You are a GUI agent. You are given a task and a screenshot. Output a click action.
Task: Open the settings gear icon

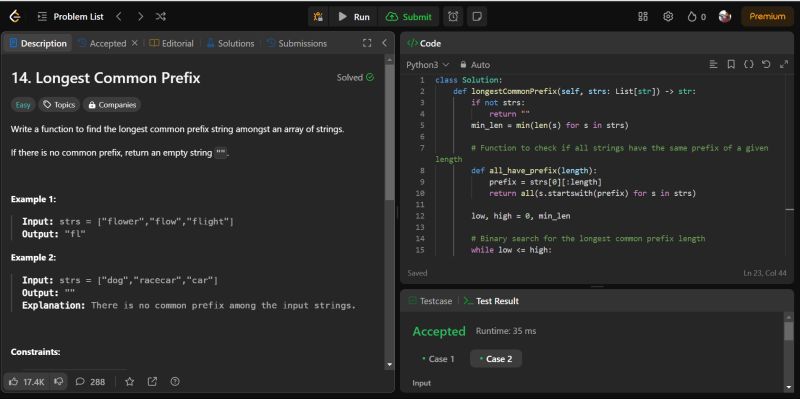[668, 17]
